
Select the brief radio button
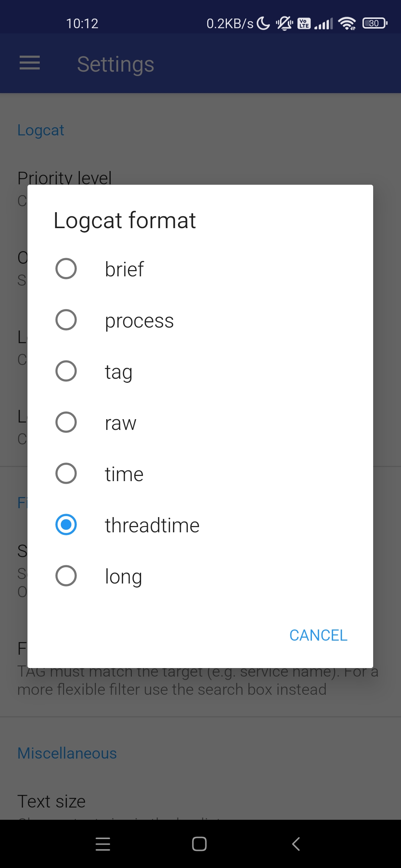pos(66,269)
